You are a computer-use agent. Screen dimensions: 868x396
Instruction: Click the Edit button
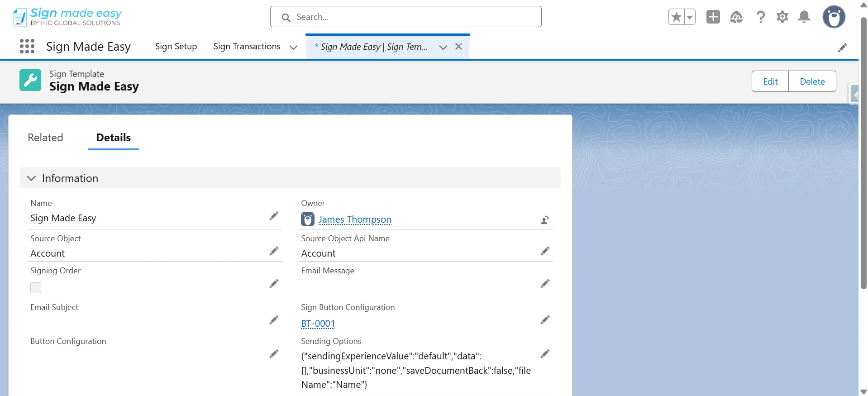(770, 81)
